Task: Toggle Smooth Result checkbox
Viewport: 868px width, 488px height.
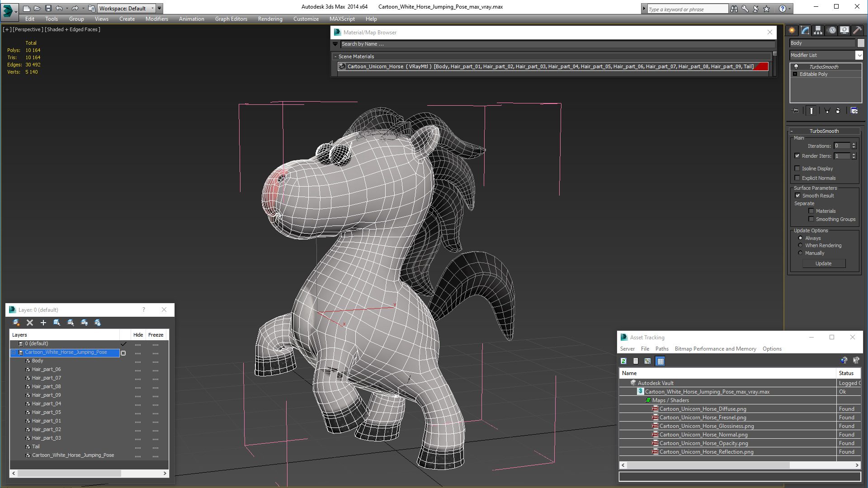Action: point(798,196)
